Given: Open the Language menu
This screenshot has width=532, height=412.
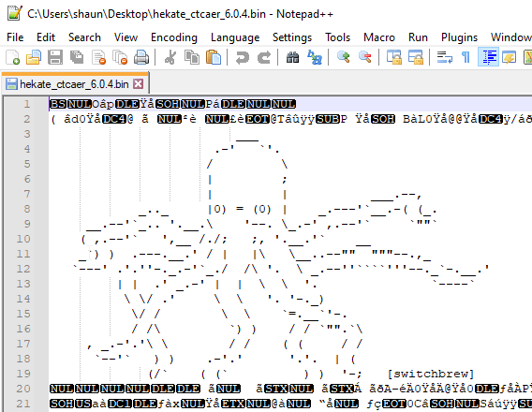Looking at the screenshot, I should [235, 37].
